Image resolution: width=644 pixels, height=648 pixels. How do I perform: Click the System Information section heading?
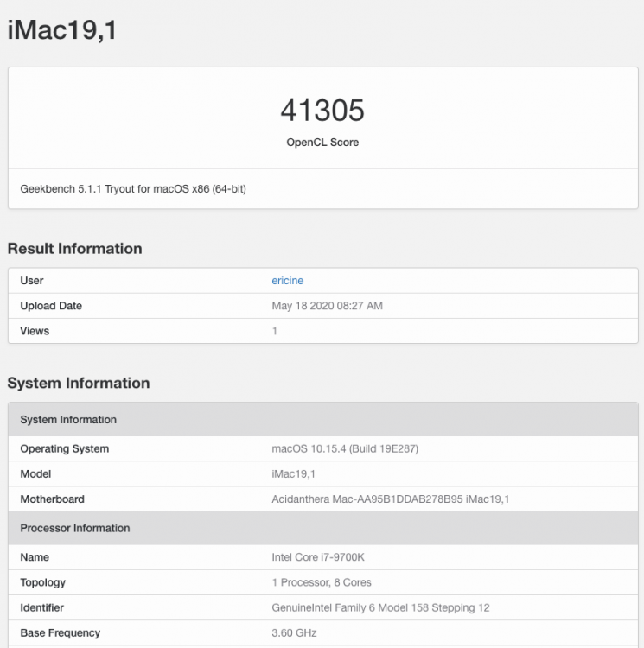click(79, 383)
